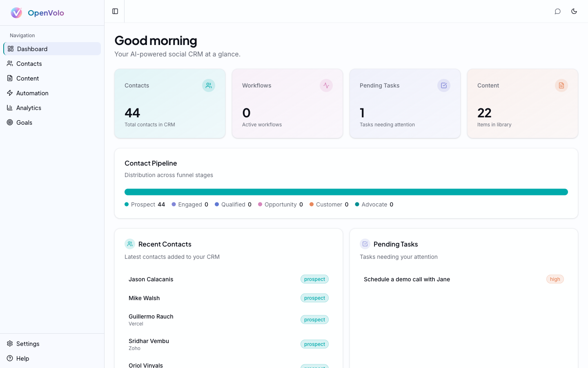
Task: Navigate to Content in the sidebar
Action: click(28, 78)
